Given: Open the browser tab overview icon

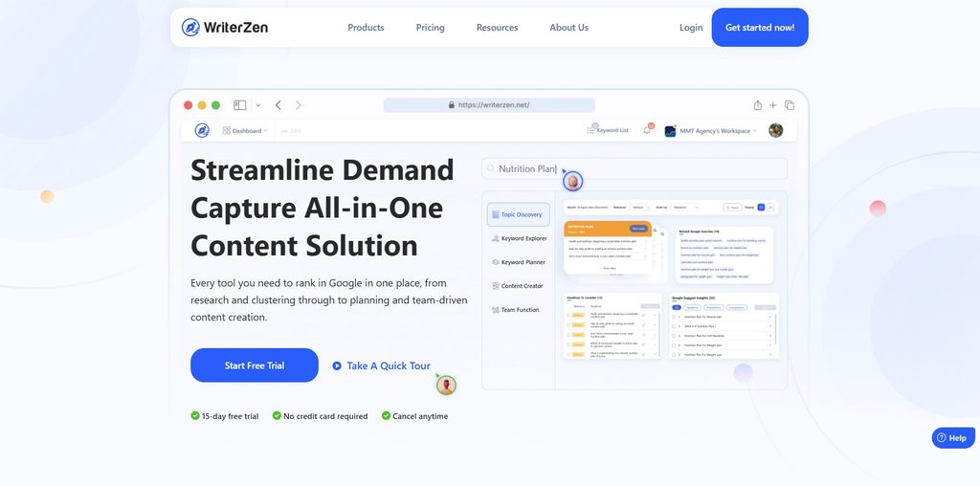Looking at the screenshot, I should click(x=790, y=105).
